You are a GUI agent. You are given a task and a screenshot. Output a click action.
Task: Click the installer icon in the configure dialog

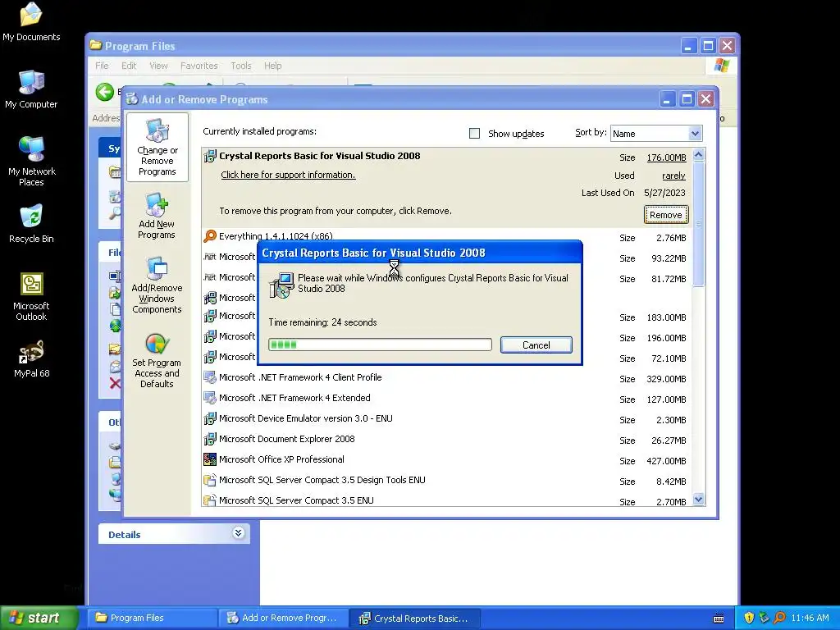pyautogui.click(x=281, y=285)
